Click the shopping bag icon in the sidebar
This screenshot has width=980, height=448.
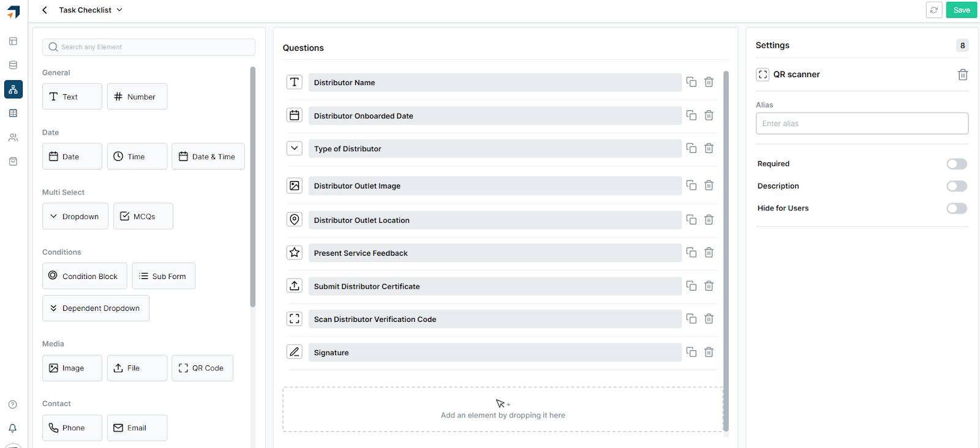tap(13, 161)
